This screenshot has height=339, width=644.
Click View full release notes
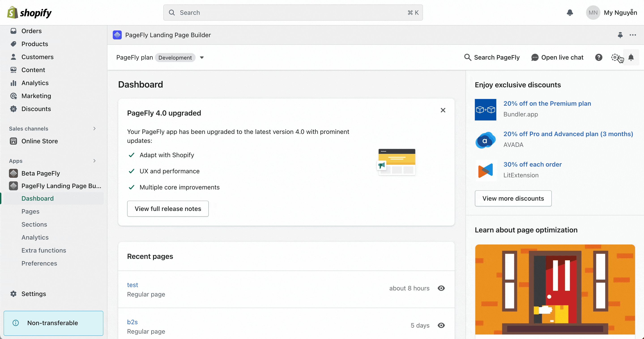pos(168,209)
